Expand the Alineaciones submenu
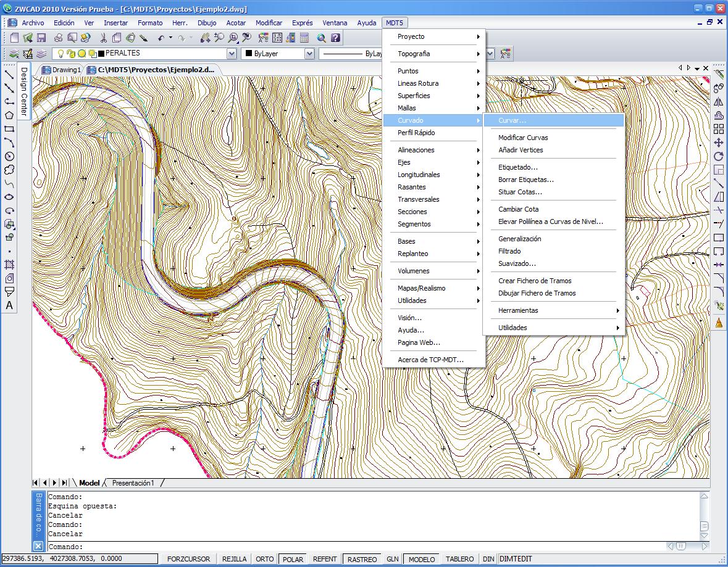728x567 pixels. 434,150
